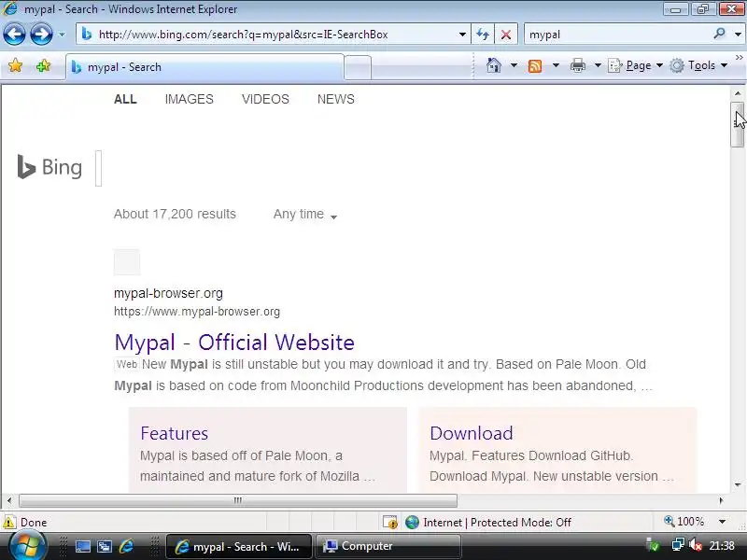Click the horizontal scrollbar left arrow
Screen dimensions: 747x560
coord(9,500)
